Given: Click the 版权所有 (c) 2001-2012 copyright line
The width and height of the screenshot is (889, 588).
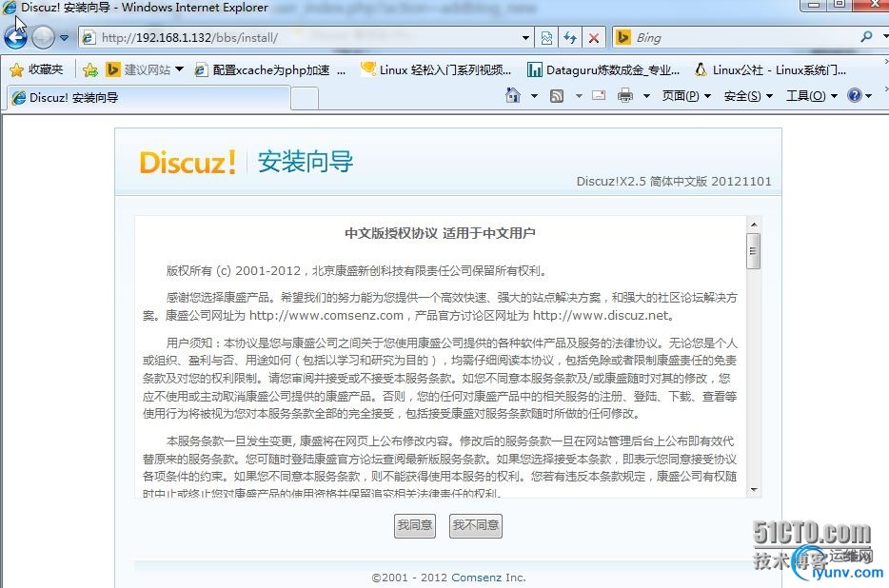Looking at the screenshot, I should coord(357,271).
